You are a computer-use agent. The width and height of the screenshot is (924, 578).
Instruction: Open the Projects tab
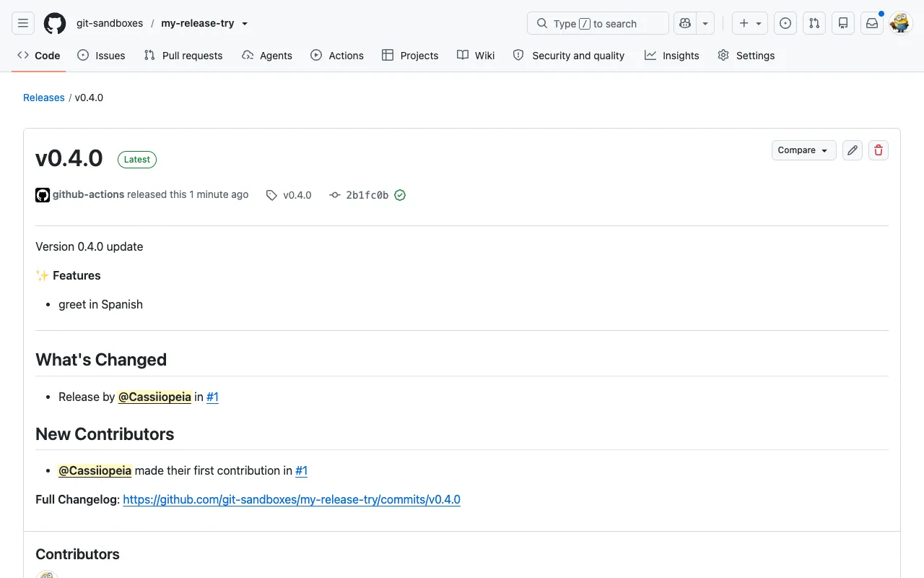tap(410, 56)
